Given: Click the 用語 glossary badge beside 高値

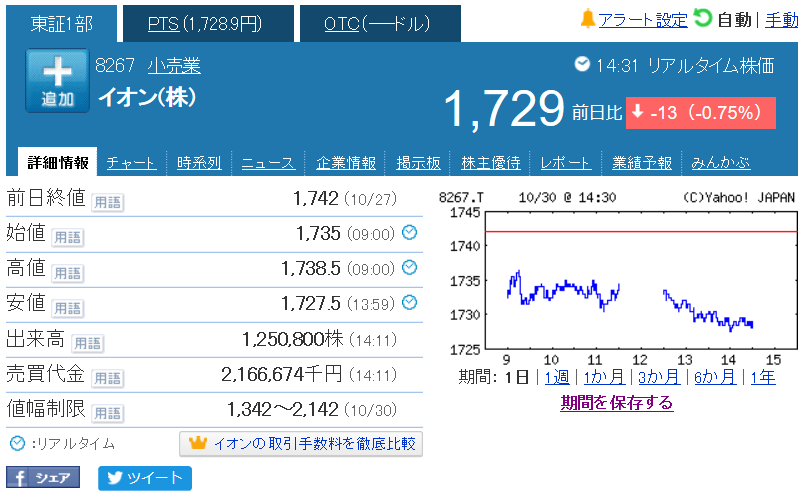Looking at the screenshot, I should pyautogui.click(x=67, y=273).
